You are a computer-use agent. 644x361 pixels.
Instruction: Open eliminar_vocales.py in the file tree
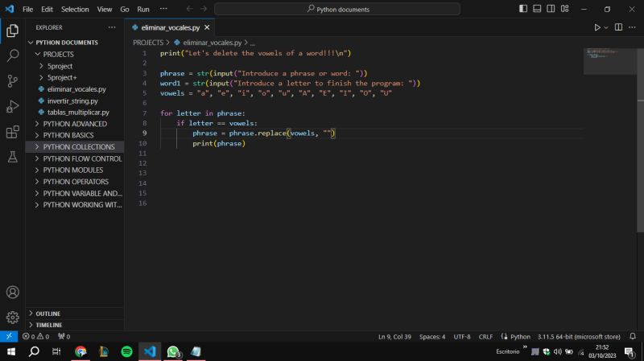tap(76, 89)
